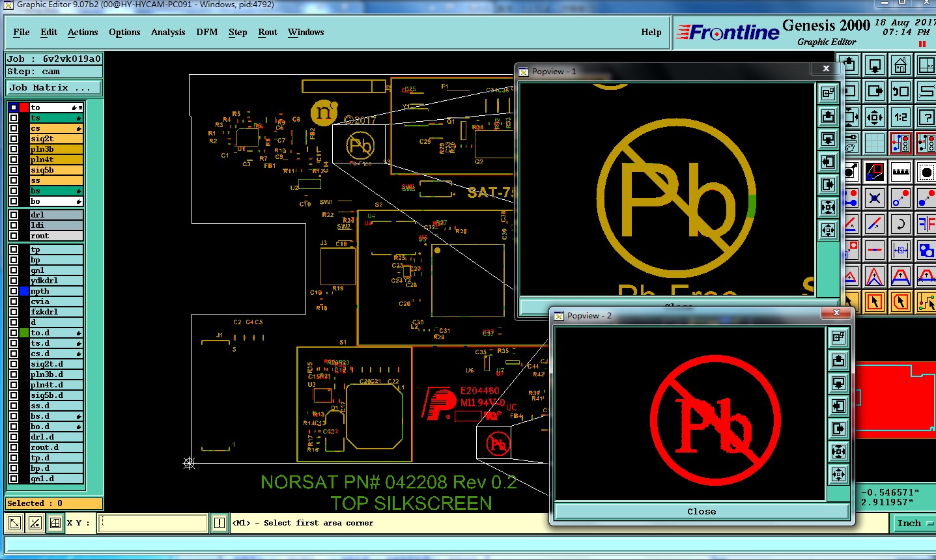Click the Home view icon in main toolbar
936x560 pixels.
900,66
